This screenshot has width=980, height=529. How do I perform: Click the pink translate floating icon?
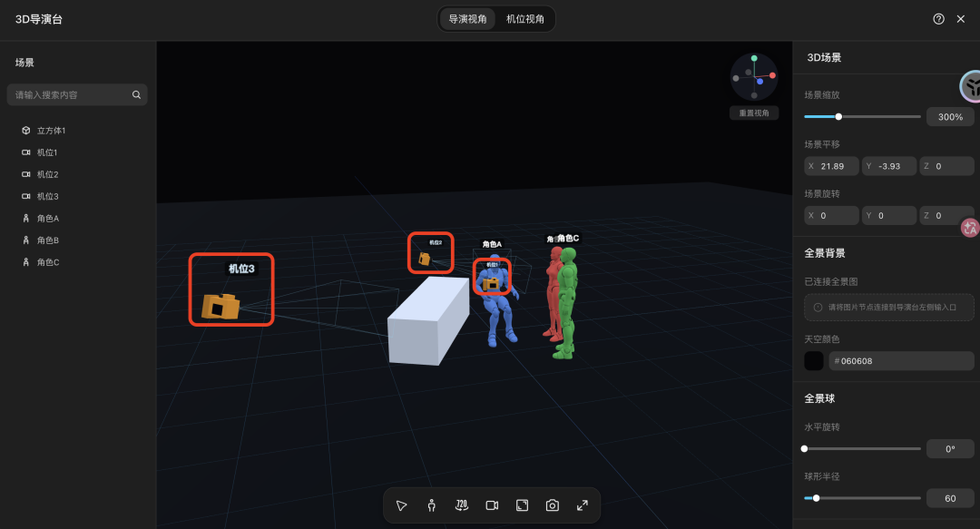click(x=970, y=228)
